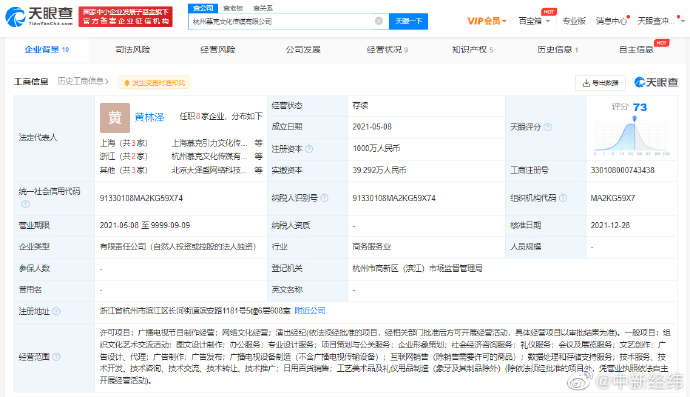Click the 有限责任公司 enterprise type value
Viewport: 690px width, 397px height.
[178, 246]
